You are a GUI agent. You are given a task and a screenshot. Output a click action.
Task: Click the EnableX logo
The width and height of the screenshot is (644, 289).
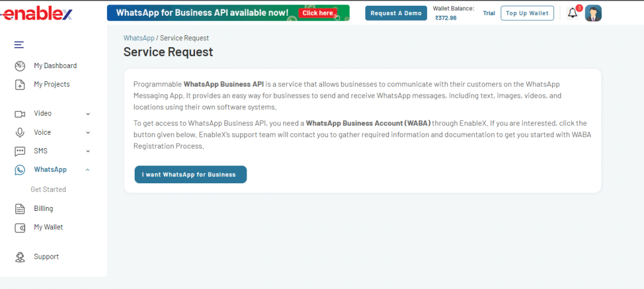click(x=37, y=14)
